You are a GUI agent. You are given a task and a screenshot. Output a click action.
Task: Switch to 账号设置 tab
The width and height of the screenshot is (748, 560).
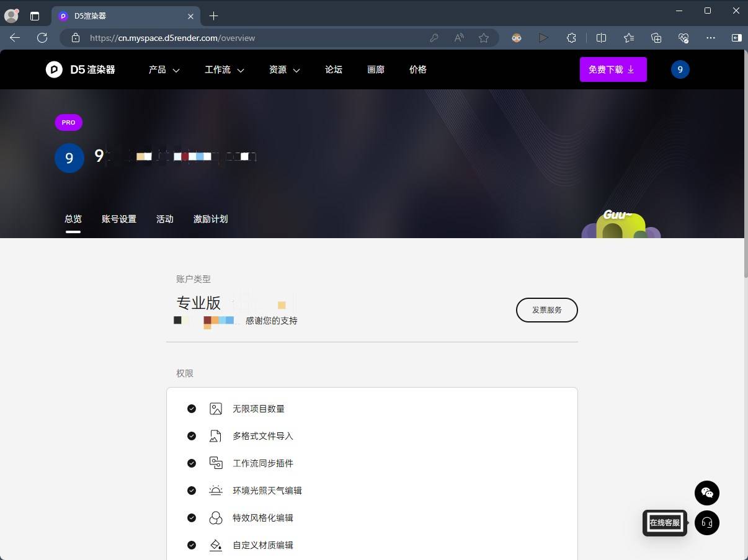(119, 219)
